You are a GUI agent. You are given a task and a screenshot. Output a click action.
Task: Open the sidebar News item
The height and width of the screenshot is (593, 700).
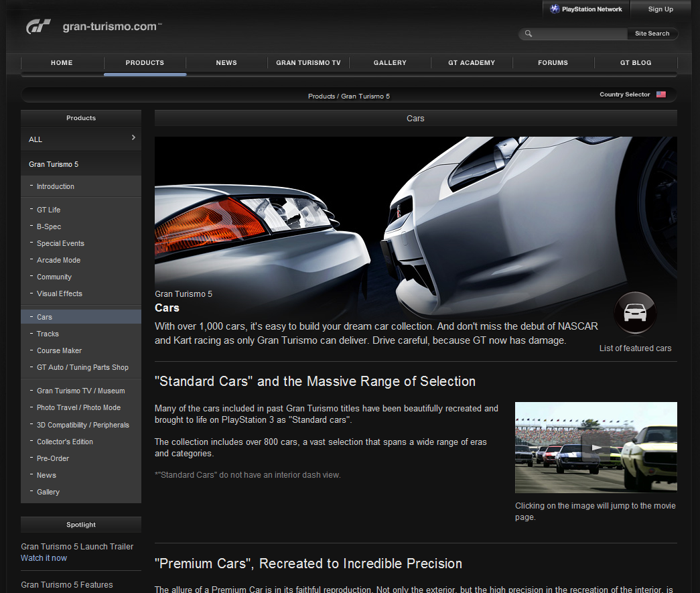[x=46, y=475]
